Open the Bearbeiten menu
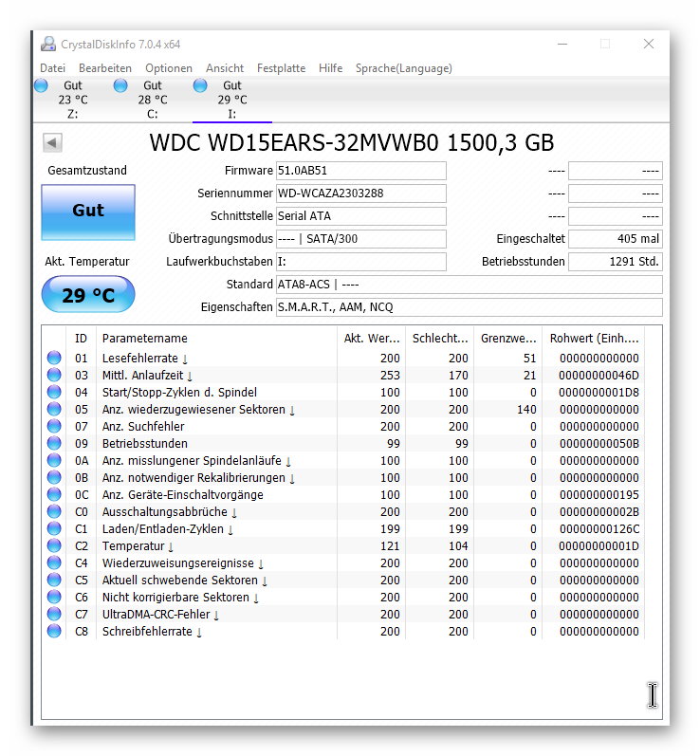The width and height of the screenshot is (700, 756). click(105, 68)
